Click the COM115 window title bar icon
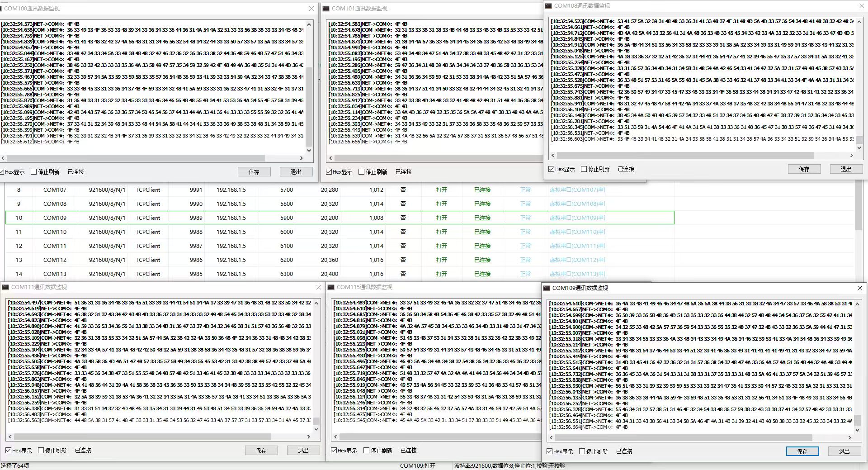 click(x=330, y=287)
